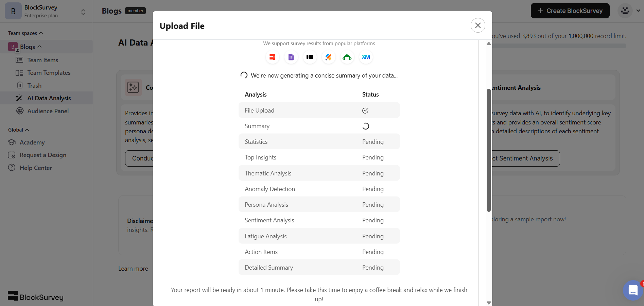Click the B workspace avatar
644x306 pixels.
(x=13, y=11)
